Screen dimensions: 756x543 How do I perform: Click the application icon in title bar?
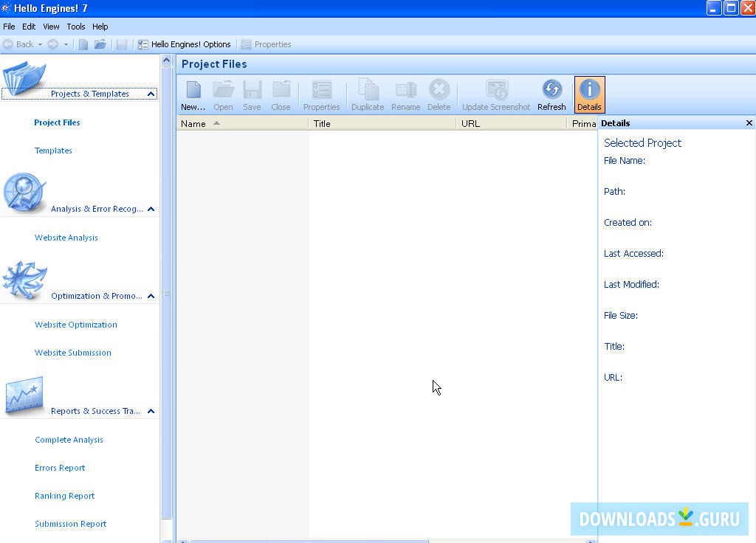(6, 8)
